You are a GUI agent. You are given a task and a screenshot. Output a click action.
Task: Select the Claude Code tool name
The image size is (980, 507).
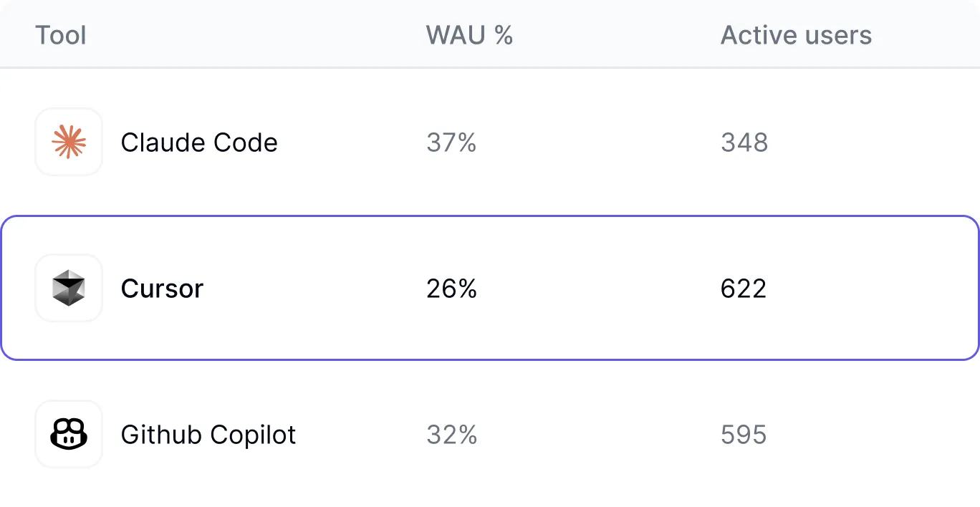pyautogui.click(x=199, y=143)
